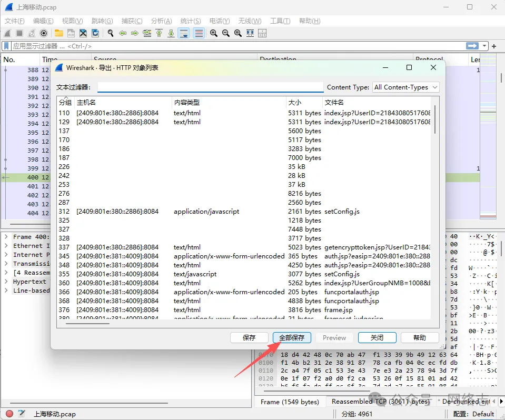Click the Zoom in toolbar icon
The image size is (505, 420).
tap(214, 33)
